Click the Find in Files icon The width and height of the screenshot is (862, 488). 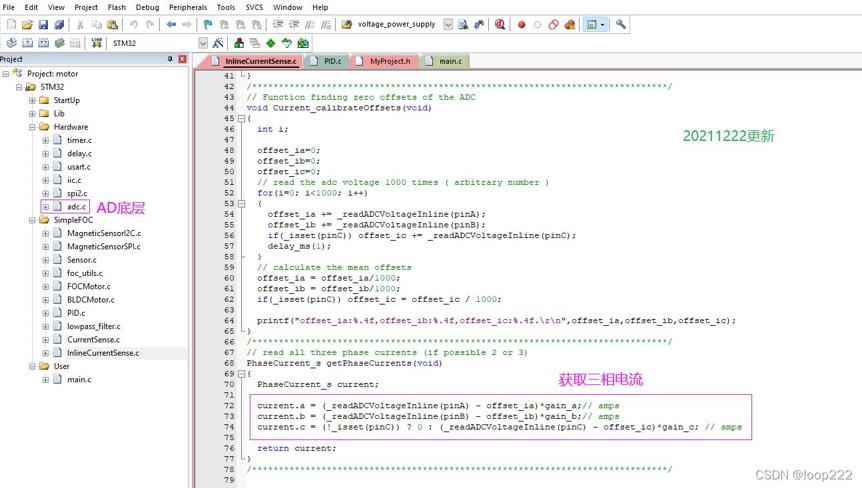pos(346,24)
